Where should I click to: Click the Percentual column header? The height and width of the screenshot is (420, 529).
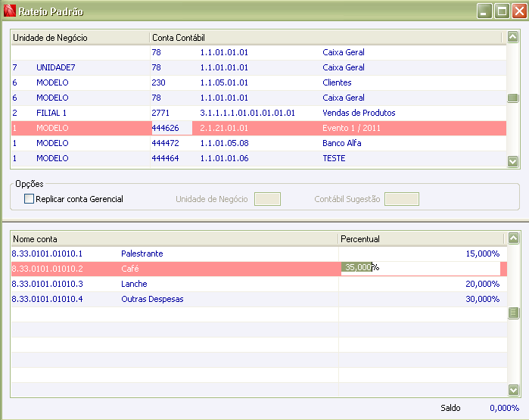point(421,239)
